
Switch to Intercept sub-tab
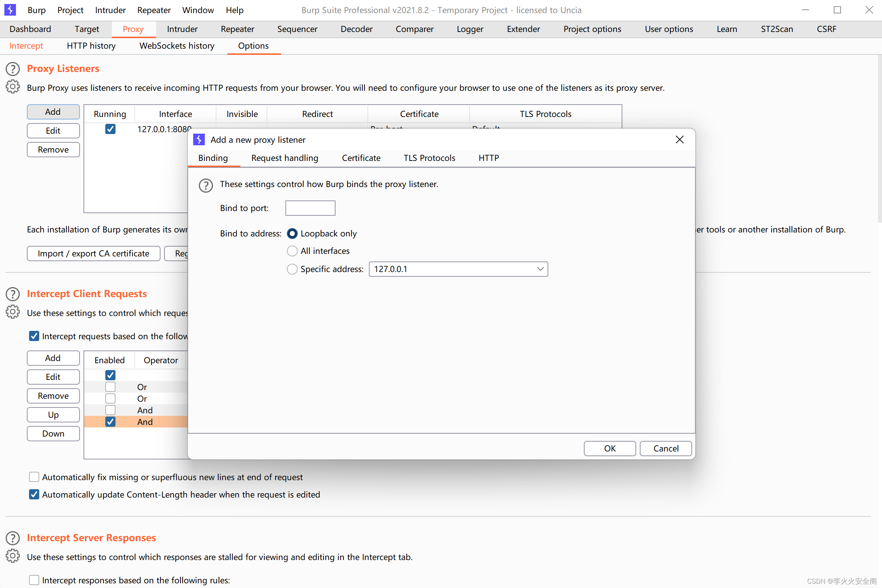26,46
